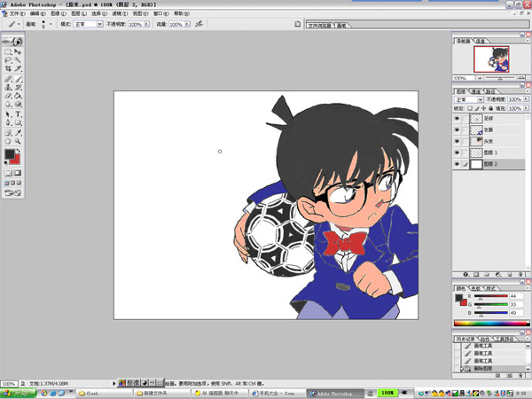Open the 滤镜 menu
Viewport: 532px width, 399px height.
pos(120,13)
